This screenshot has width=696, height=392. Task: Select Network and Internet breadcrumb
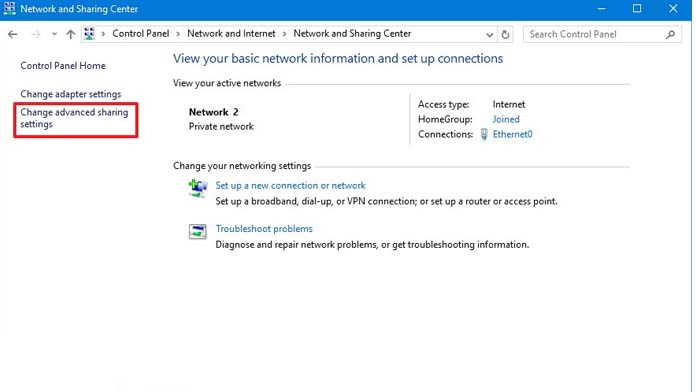231,34
